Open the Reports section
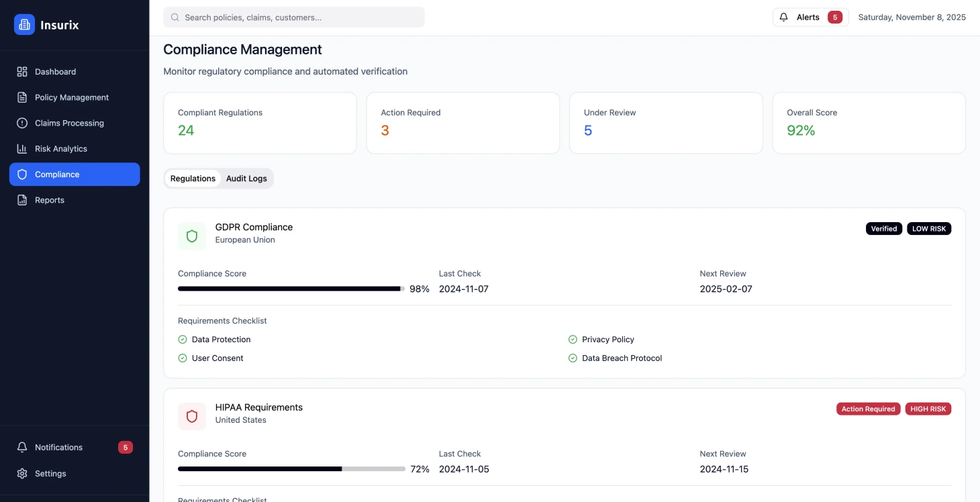This screenshot has width=980, height=502. click(49, 199)
